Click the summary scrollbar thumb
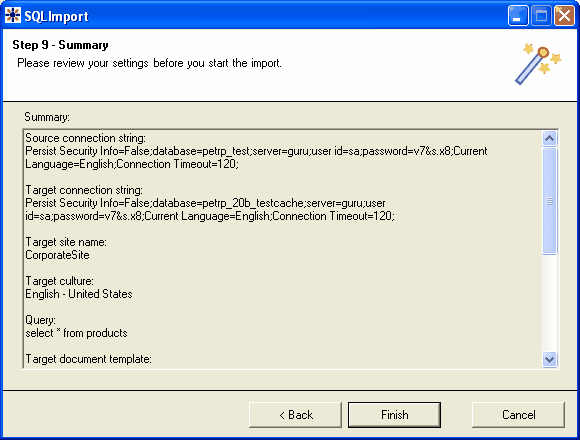 (549, 201)
